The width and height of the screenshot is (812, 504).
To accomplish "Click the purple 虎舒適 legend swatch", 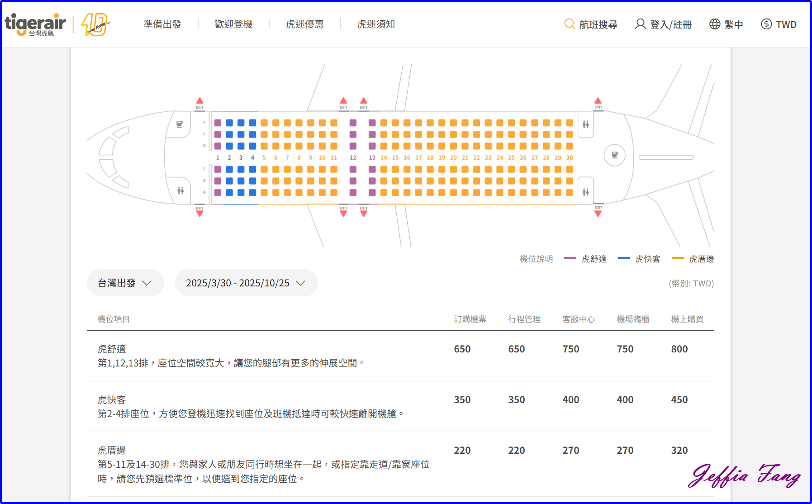I will click(x=570, y=258).
